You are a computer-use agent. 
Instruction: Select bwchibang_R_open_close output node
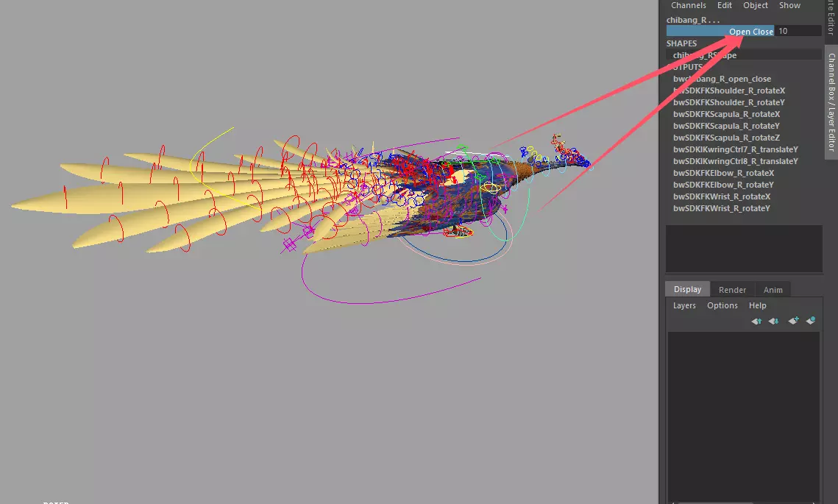tap(722, 79)
